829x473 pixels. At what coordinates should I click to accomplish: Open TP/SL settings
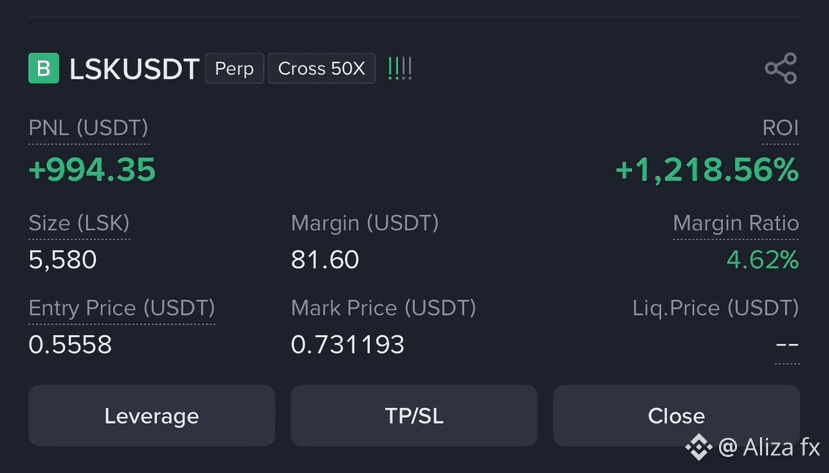point(414,415)
